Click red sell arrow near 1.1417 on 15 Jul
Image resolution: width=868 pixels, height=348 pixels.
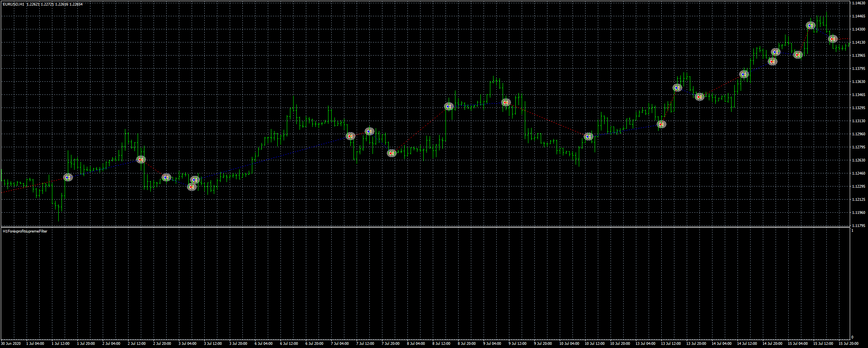[x=832, y=39]
